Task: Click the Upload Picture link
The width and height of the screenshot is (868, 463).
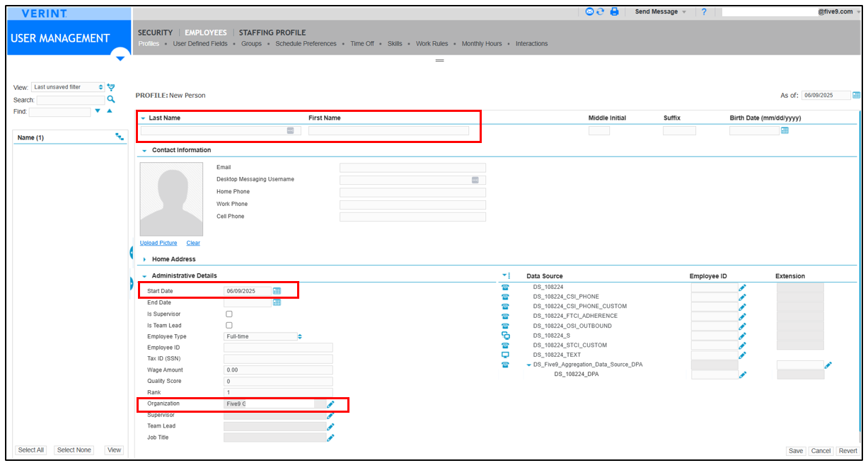Action: point(158,243)
